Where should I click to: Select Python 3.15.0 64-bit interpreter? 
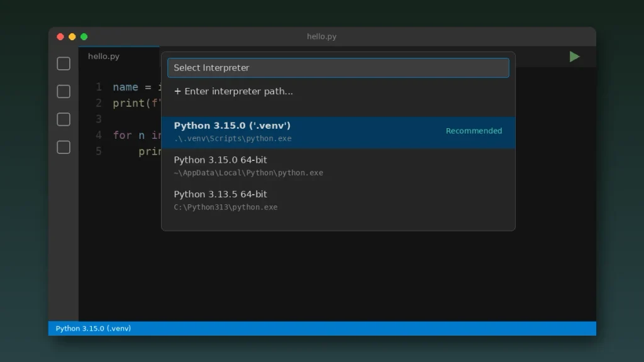338,166
